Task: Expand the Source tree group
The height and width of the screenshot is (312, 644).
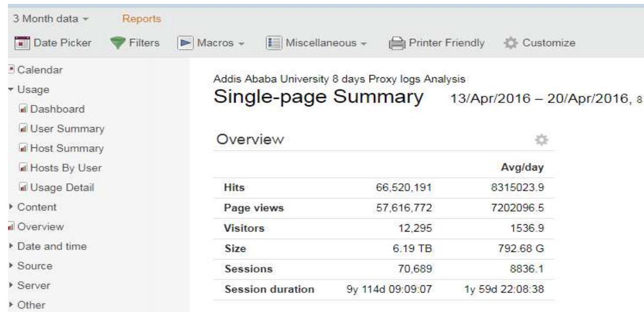Action: click(11, 266)
